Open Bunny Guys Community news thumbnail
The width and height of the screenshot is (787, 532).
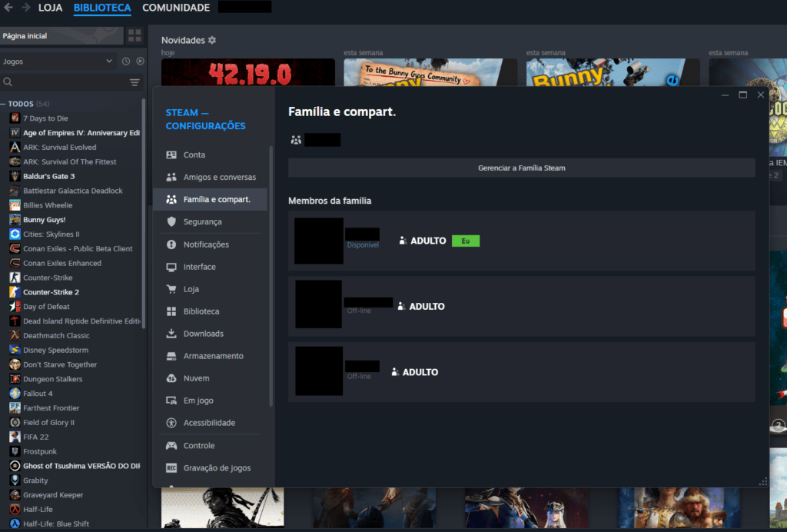coord(430,72)
